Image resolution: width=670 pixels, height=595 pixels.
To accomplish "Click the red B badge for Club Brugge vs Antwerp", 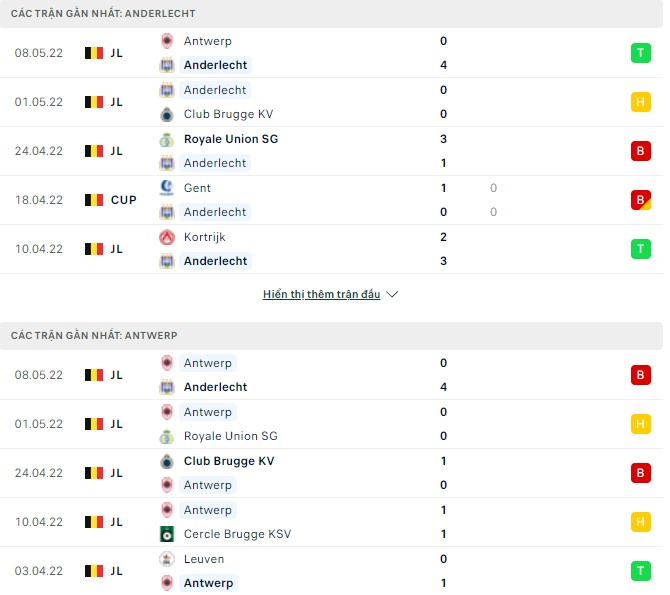I will 640,473.
